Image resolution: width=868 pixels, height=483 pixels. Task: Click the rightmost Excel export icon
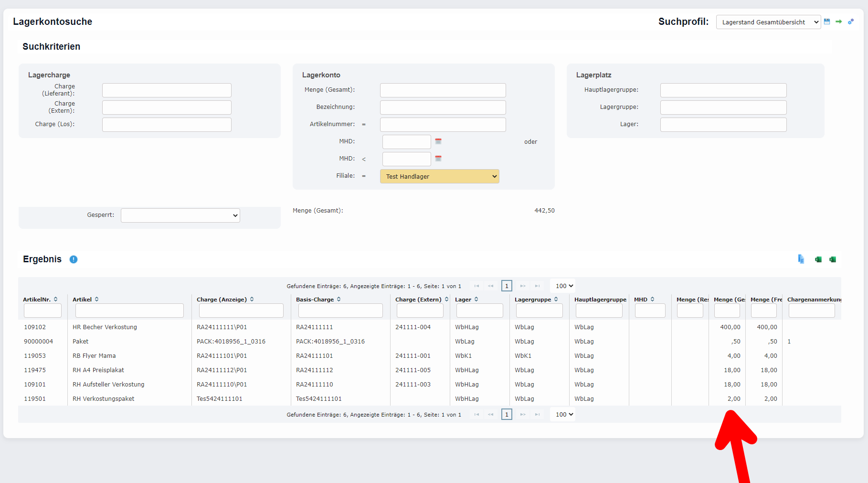[833, 259]
